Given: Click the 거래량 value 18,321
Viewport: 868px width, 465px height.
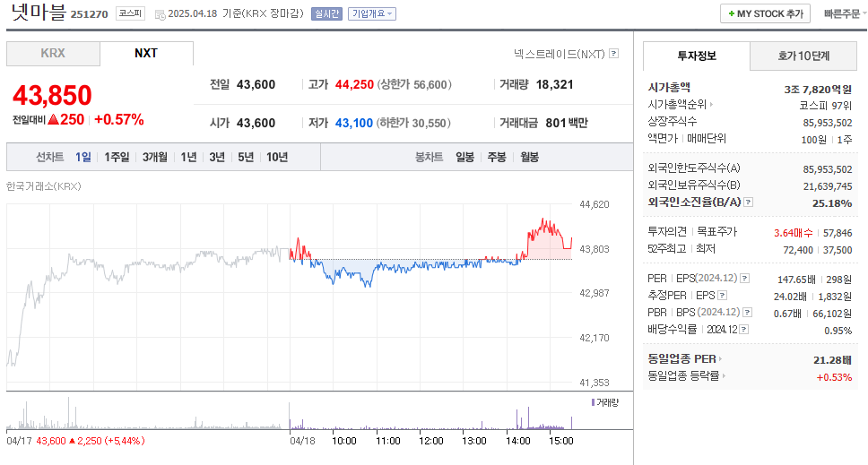Looking at the screenshot, I should tap(555, 84).
